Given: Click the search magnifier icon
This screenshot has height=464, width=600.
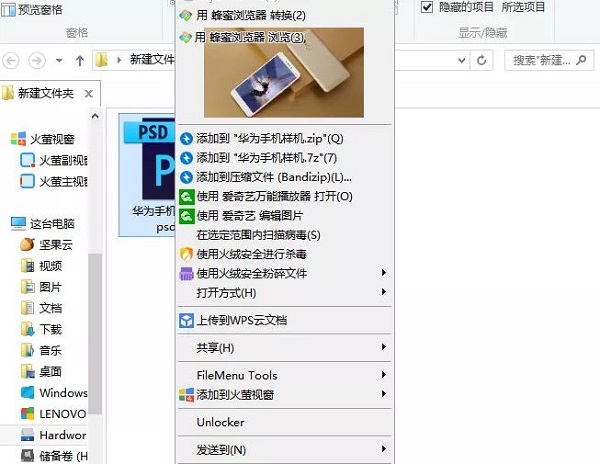Looking at the screenshot, I should (x=581, y=60).
